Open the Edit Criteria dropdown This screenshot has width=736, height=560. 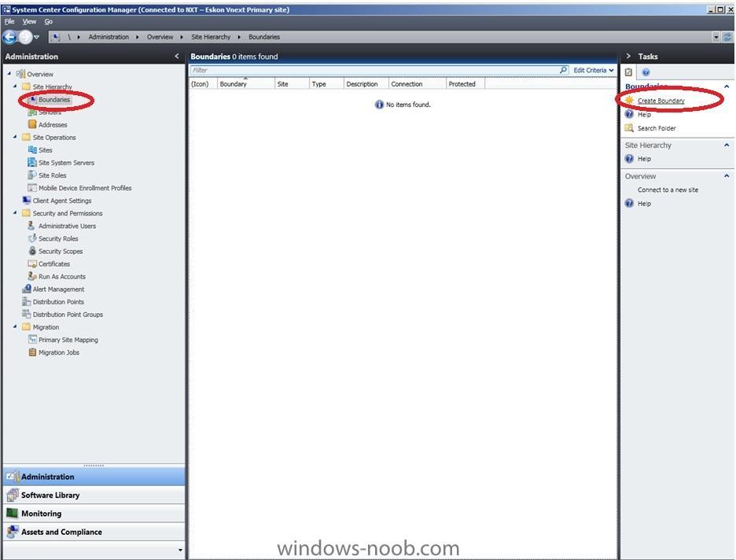[x=594, y=70]
